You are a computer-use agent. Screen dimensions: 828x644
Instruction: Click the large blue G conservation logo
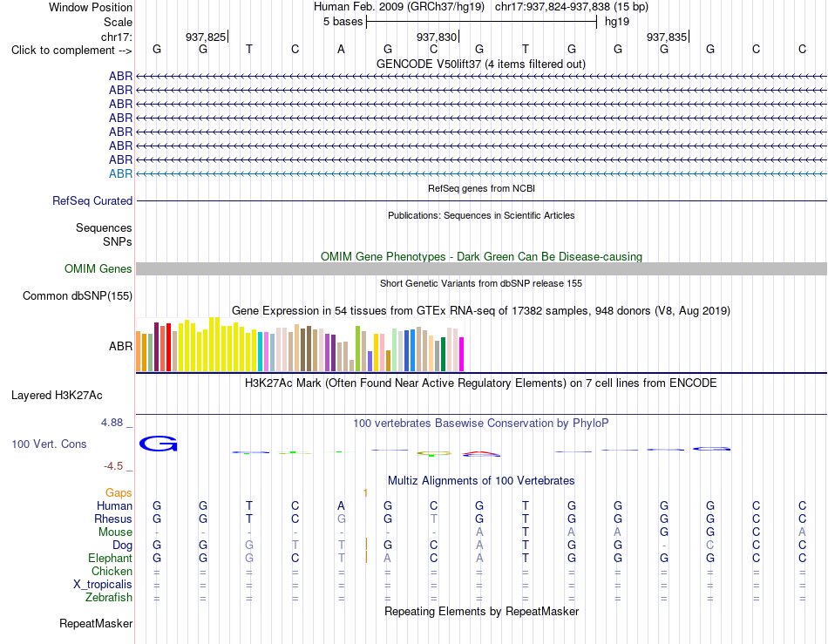click(158, 444)
